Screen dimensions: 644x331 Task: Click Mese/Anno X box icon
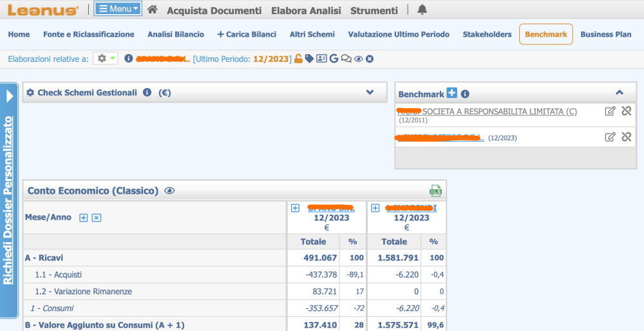pyautogui.click(x=96, y=218)
